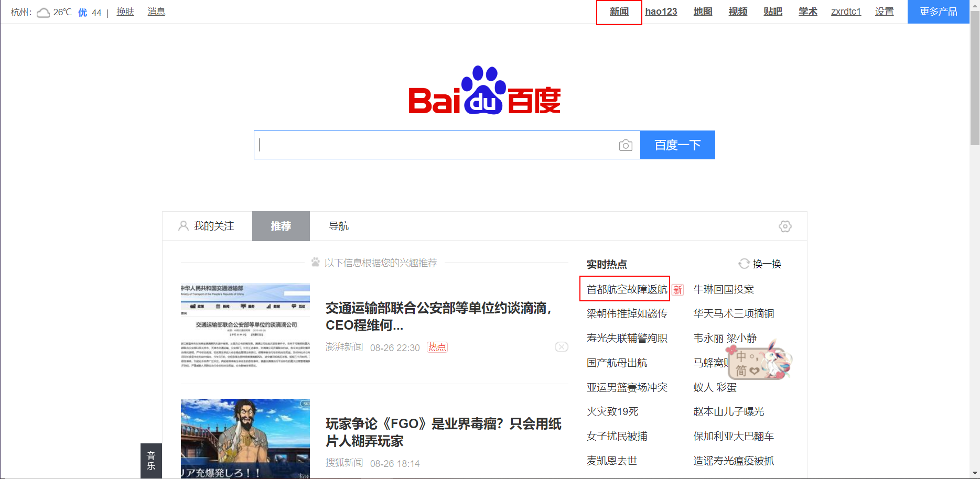Click the 杭州 weather location text
Image resolution: width=980 pixels, height=479 pixels.
[21, 12]
